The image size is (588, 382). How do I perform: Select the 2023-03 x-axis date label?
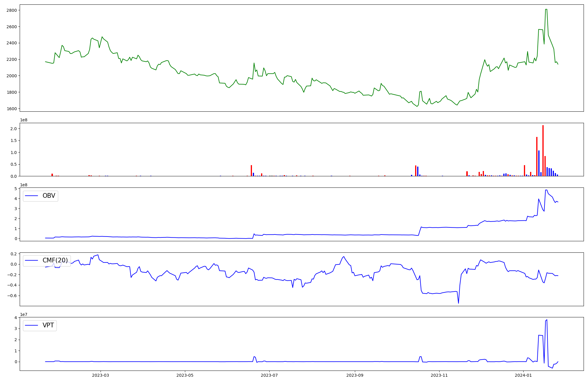101,375
